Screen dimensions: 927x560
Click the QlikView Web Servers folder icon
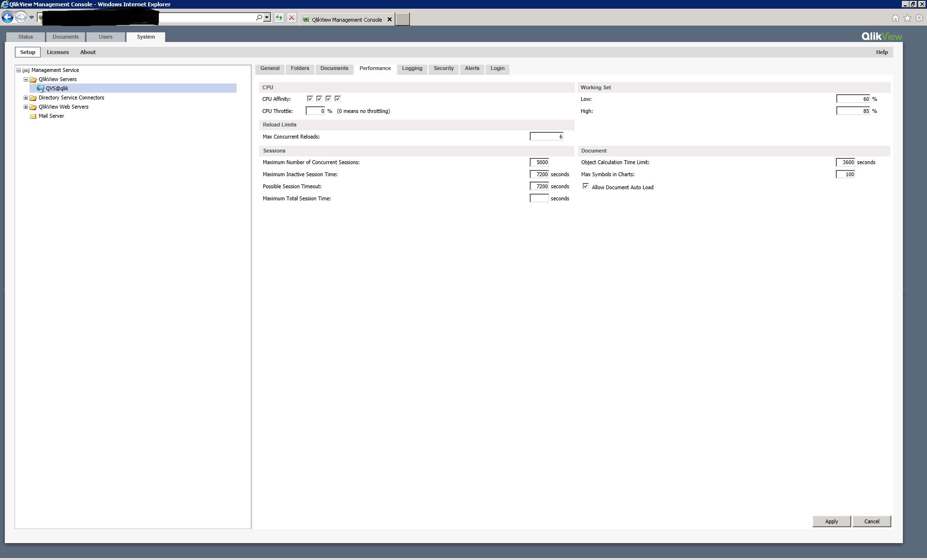click(33, 107)
